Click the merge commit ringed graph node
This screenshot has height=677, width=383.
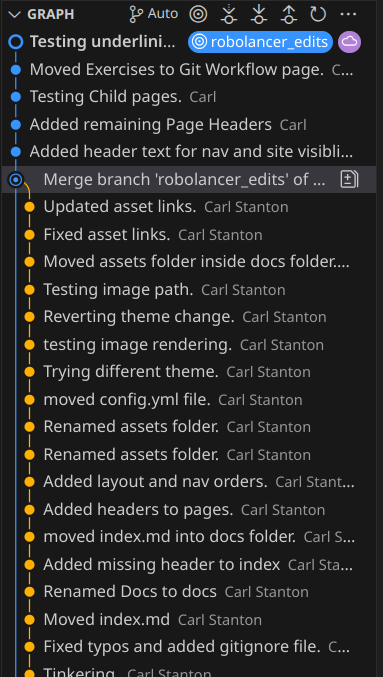click(16, 179)
